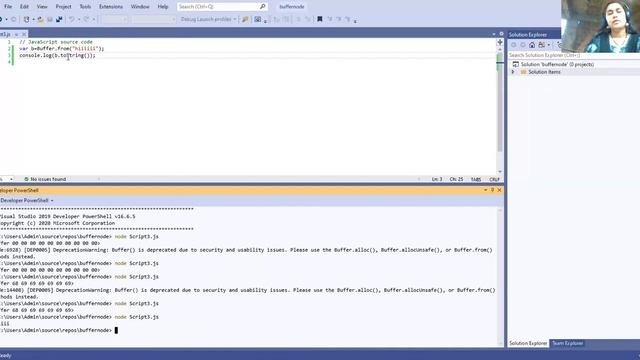Open the View menu
Viewport: 640px width, 360px height.
tap(42, 7)
